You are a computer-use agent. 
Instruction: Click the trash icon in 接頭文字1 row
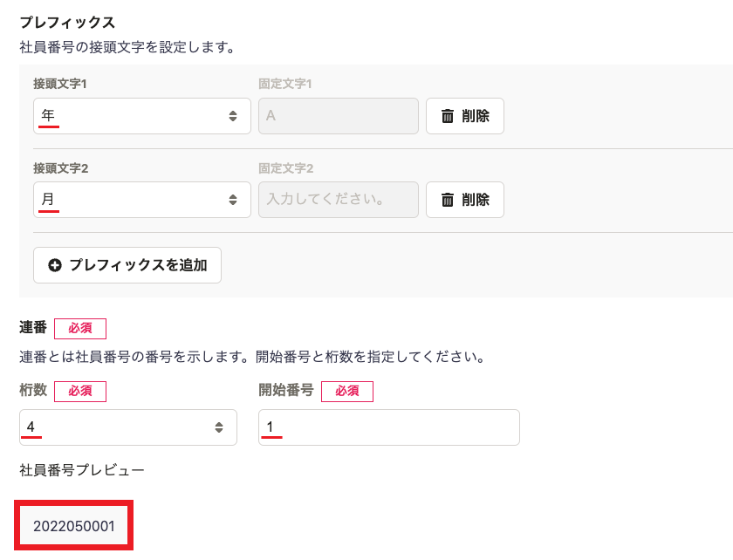(448, 116)
